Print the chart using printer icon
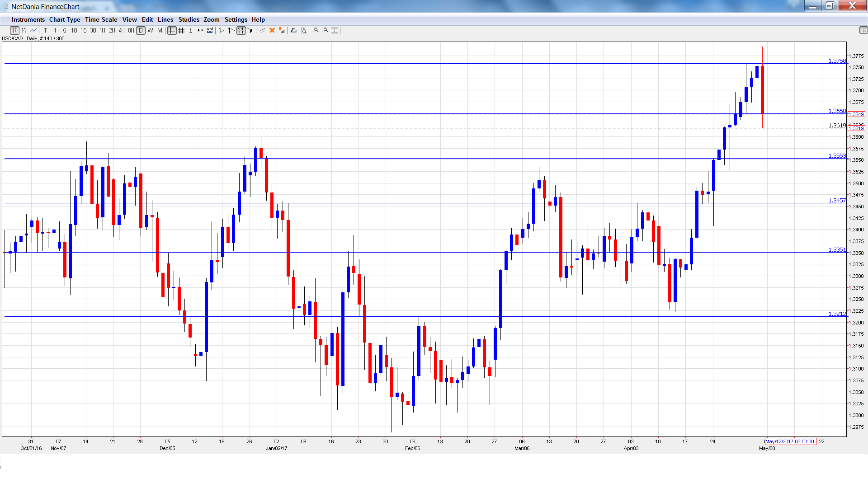Screen dimensions: 868x488 (x=294, y=30)
